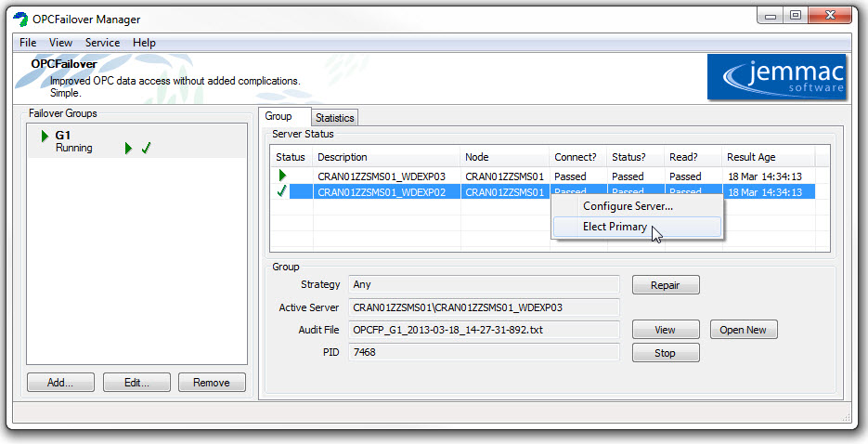The image size is (868, 444).
Task: Click the Audit File name field
Action: click(x=485, y=330)
